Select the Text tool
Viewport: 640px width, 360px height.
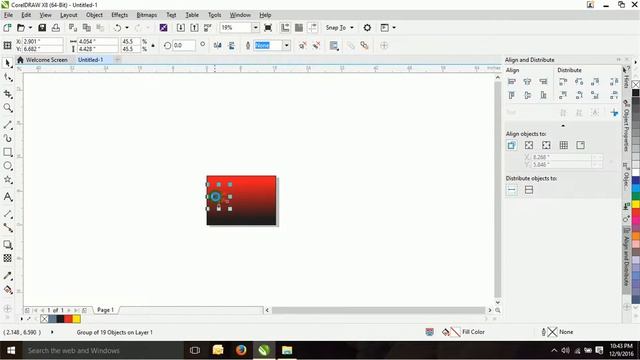pyautogui.click(x=8, y=197)
